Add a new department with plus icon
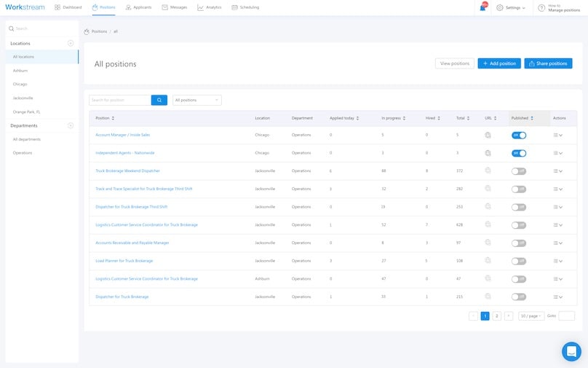The height and width of the screenshot is (368, 588). 71,125
